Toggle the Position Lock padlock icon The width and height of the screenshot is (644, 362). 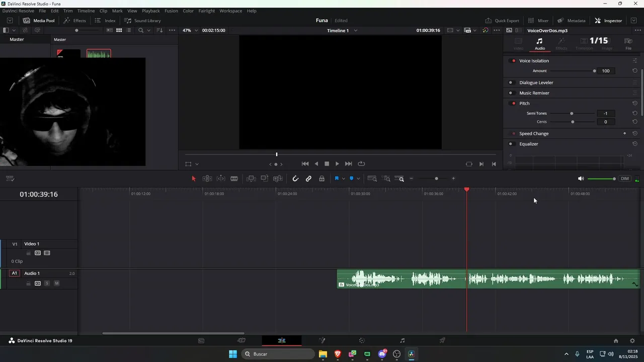pyautogui.click(x=321, y=178)
